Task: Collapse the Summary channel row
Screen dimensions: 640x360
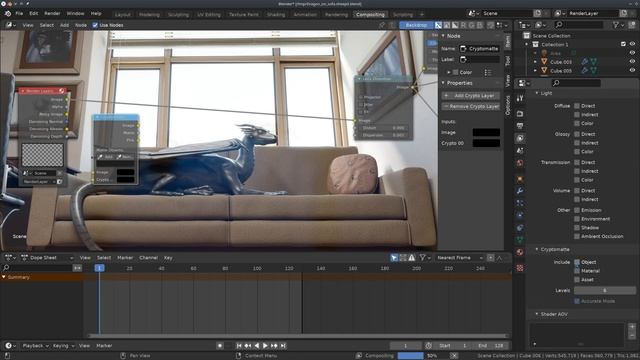Action: point(4,277)
